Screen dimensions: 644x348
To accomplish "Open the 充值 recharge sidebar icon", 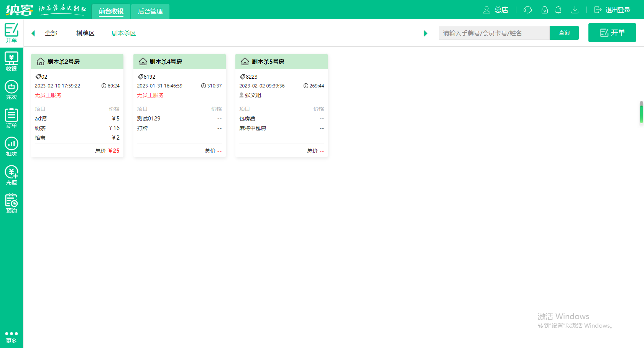I will (x=11, y=175).
